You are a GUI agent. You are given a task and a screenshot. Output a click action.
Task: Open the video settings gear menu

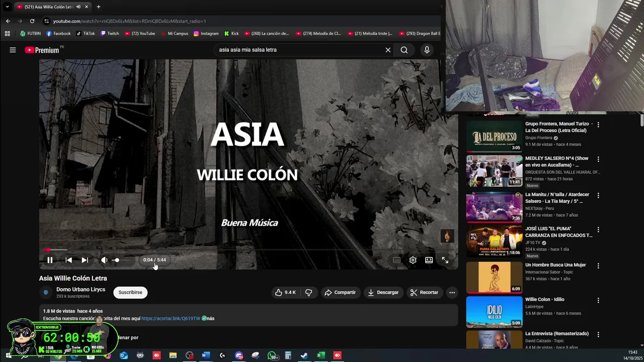pos(413,260)
